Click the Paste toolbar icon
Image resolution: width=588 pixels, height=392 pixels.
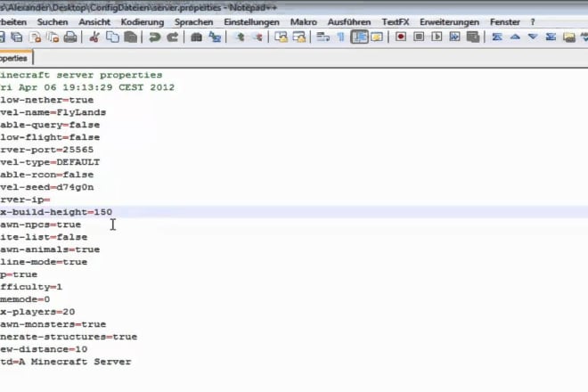[x=130, y=37]
